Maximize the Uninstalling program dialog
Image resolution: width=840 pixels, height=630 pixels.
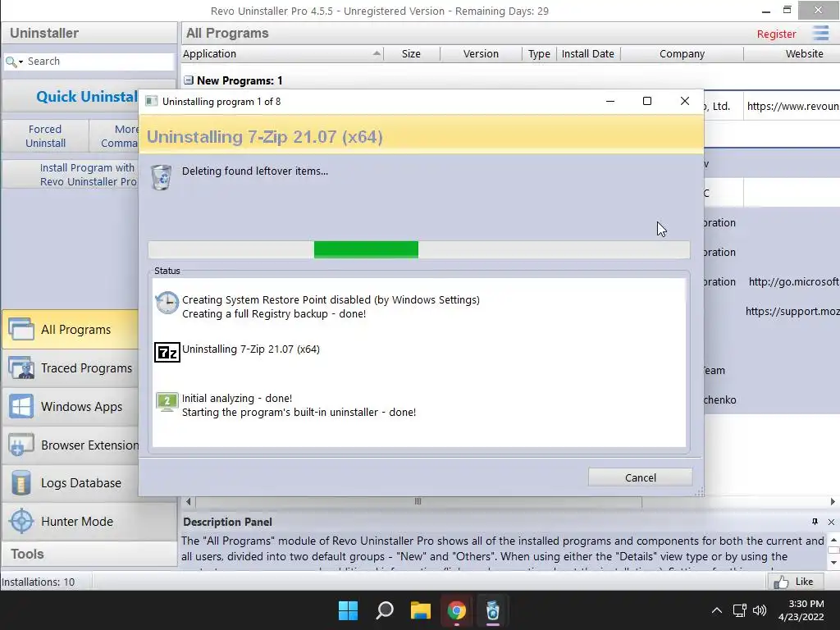click(x=647, y=101)
